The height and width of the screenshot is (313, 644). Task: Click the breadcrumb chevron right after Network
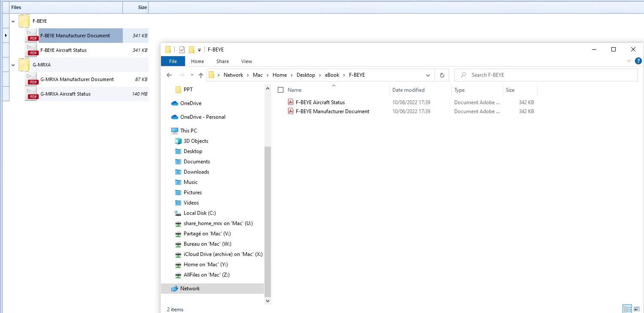click(249, 75)
